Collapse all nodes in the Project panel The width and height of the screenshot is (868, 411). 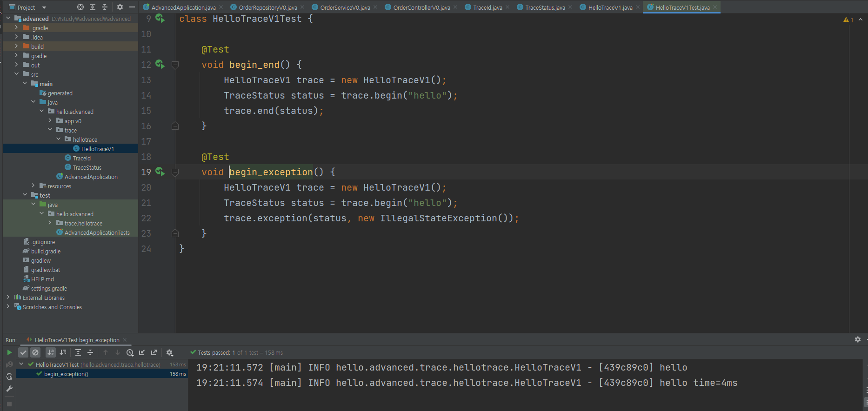[105, 7]
